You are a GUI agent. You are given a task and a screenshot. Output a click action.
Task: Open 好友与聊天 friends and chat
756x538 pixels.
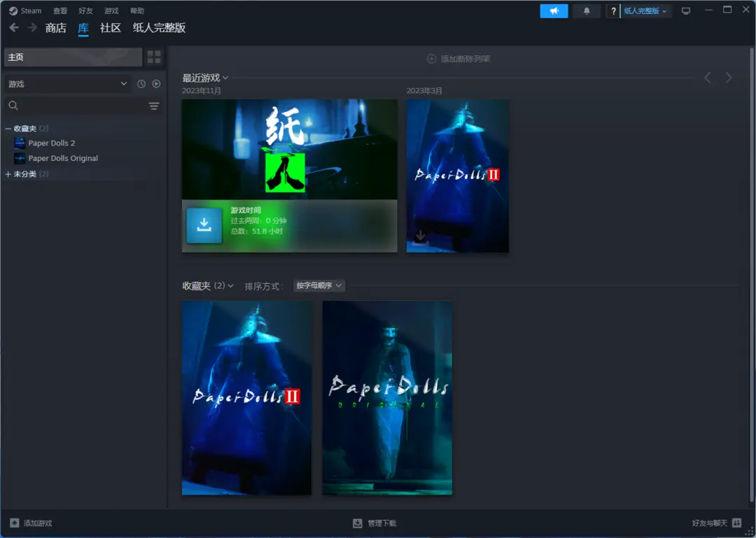pyautogui.click(x=717, y=523)
